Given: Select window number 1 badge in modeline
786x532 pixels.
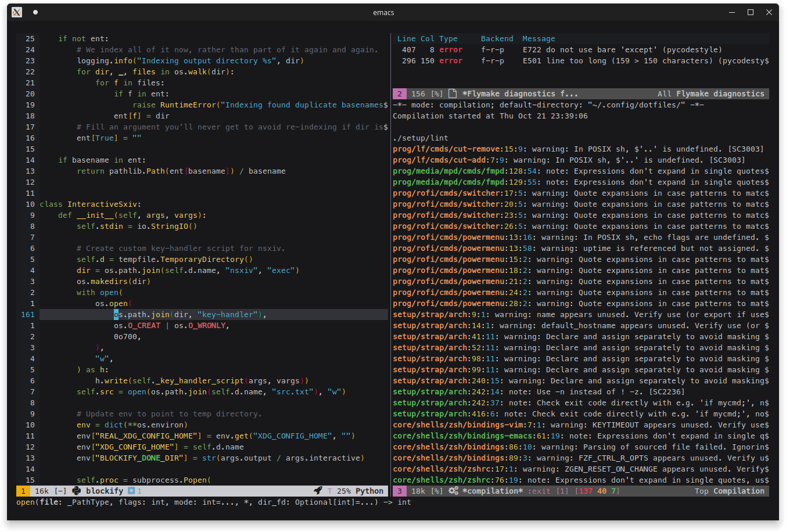Looking at the screenshot, I should pyautogui.click(x=23, y=491).
